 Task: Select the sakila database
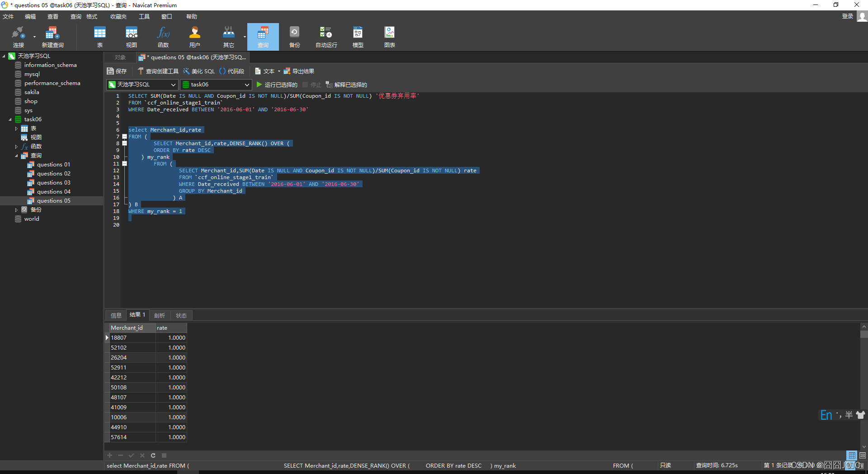coord(32,92)
